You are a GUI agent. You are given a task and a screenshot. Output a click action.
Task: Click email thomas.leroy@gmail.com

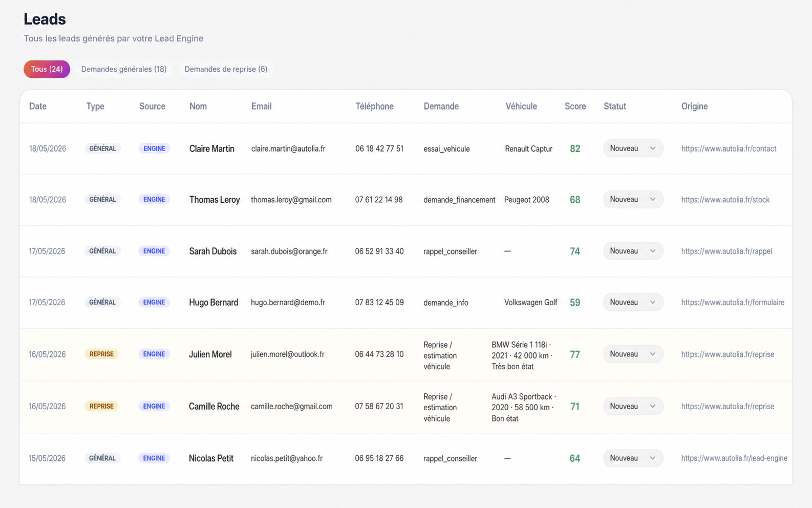click(x=291, y=200)
